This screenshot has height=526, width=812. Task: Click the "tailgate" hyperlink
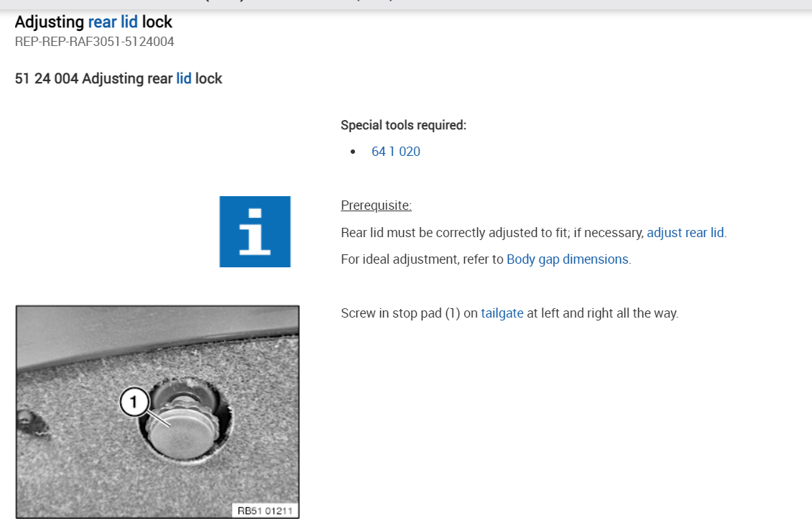(502, 313)
